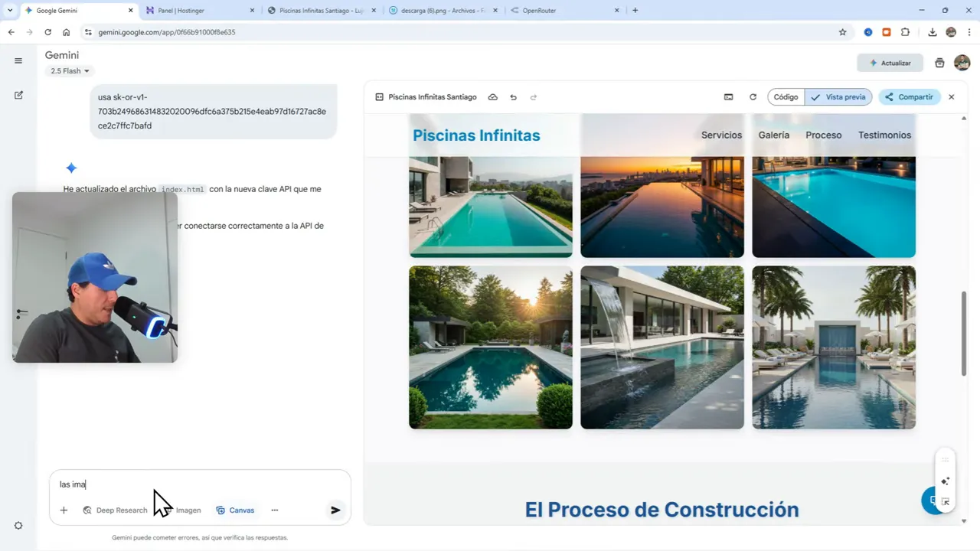Click the Compartir button
The width and height of the screenshot is (980, 551).
pyautogui.click(x=909, y=97)
